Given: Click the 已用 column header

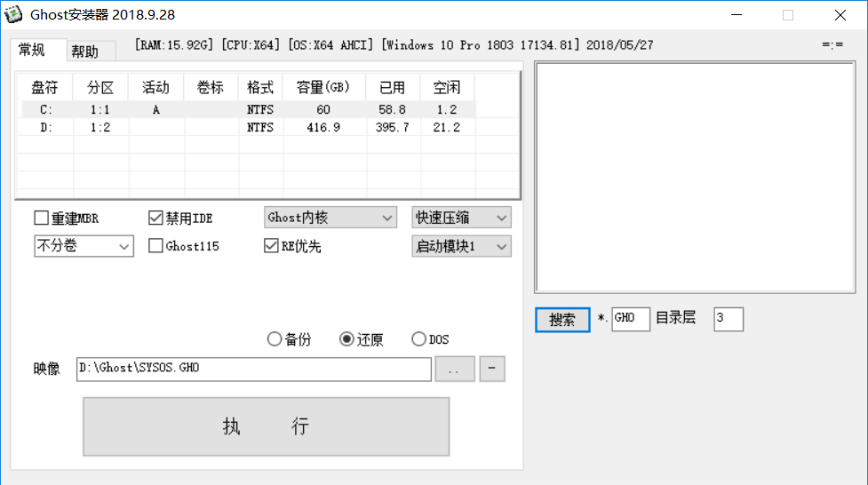Looking at the screenshot, I should (x=393, y=87).
